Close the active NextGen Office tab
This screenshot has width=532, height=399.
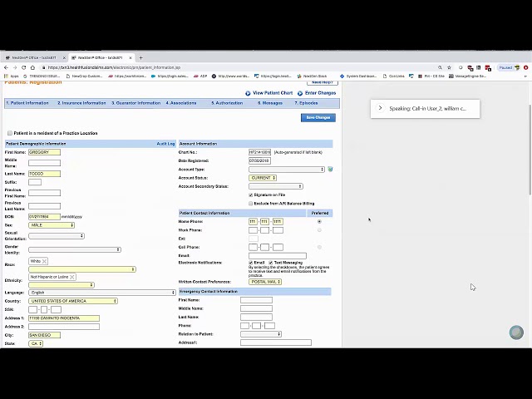131,57
